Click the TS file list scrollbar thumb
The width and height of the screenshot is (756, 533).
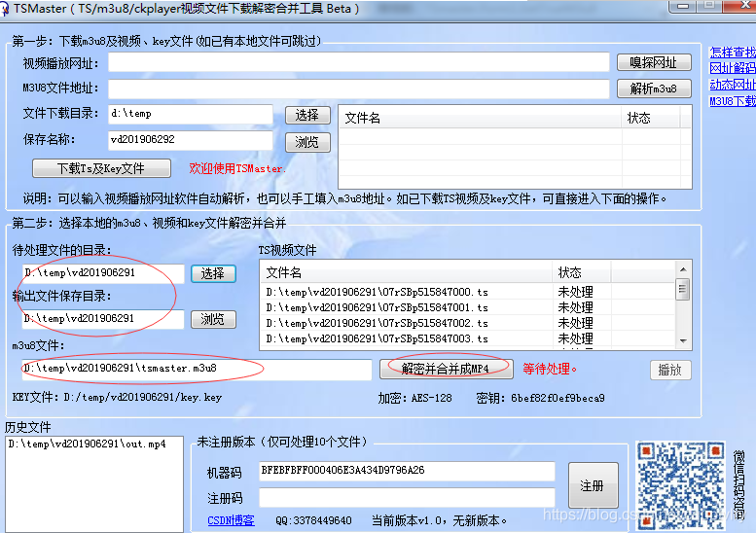pyautogui.click(x=683, y=289)
